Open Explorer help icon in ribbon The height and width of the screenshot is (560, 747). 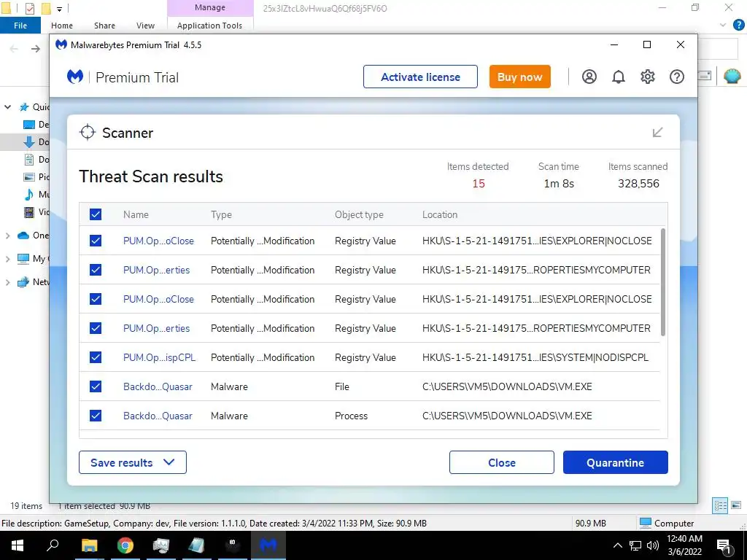738,25
